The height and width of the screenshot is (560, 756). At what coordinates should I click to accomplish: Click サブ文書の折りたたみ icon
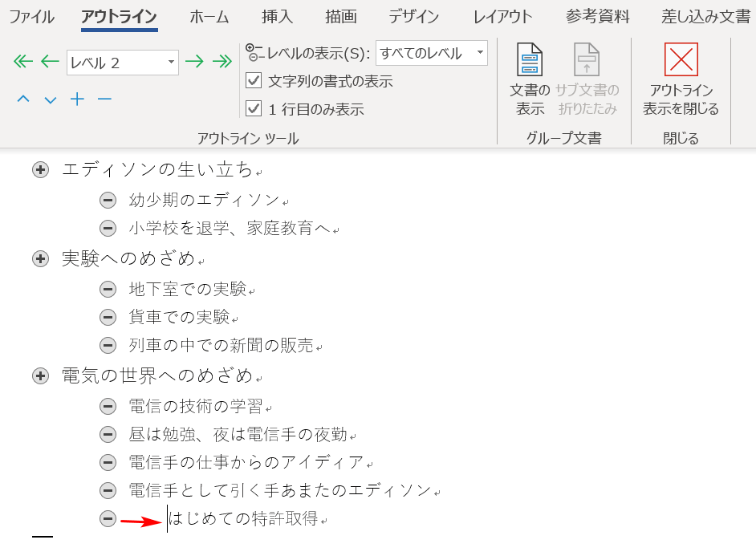[587, 59]
